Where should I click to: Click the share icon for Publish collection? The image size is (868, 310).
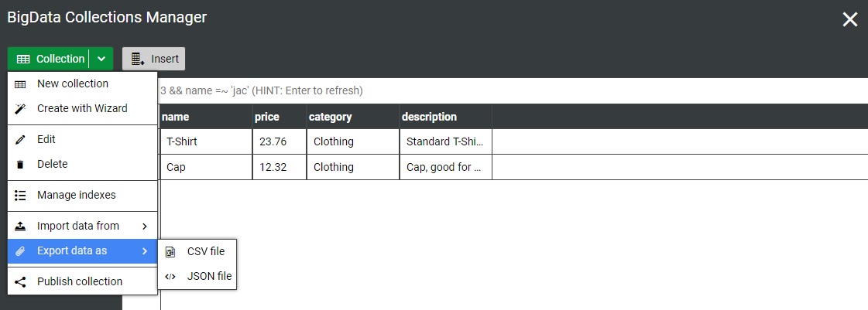[x=20, y=281]
